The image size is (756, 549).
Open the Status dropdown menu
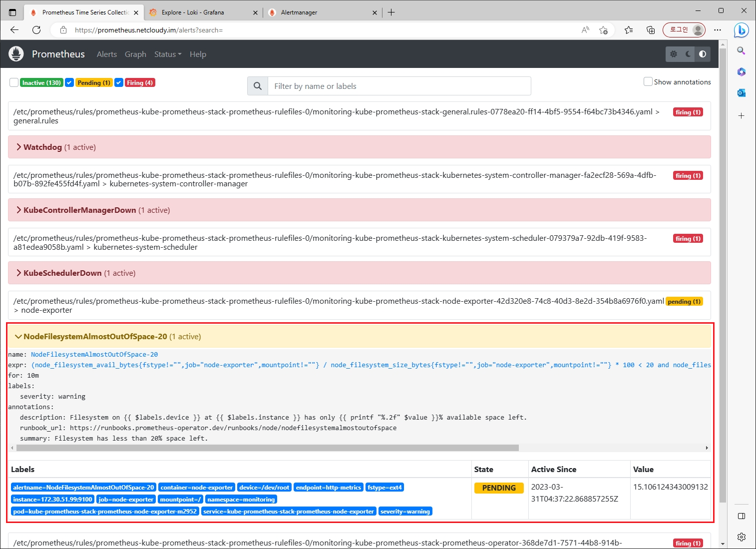click(168, 54)
